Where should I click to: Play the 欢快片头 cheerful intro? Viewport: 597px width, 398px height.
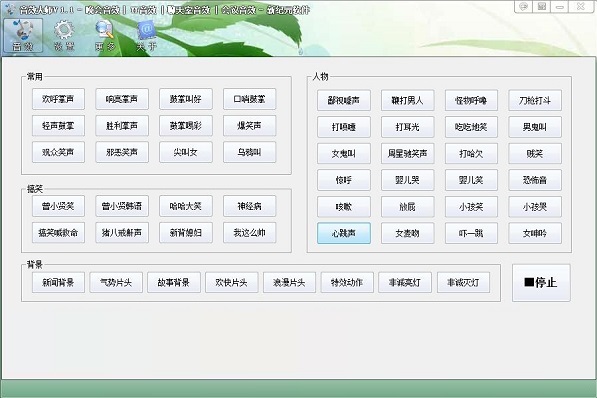click(231, 283)
